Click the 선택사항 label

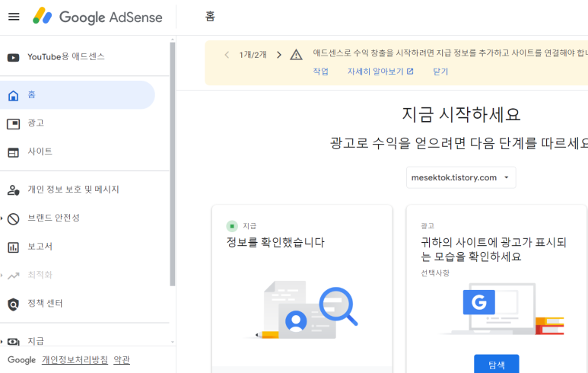pos(435,273)
